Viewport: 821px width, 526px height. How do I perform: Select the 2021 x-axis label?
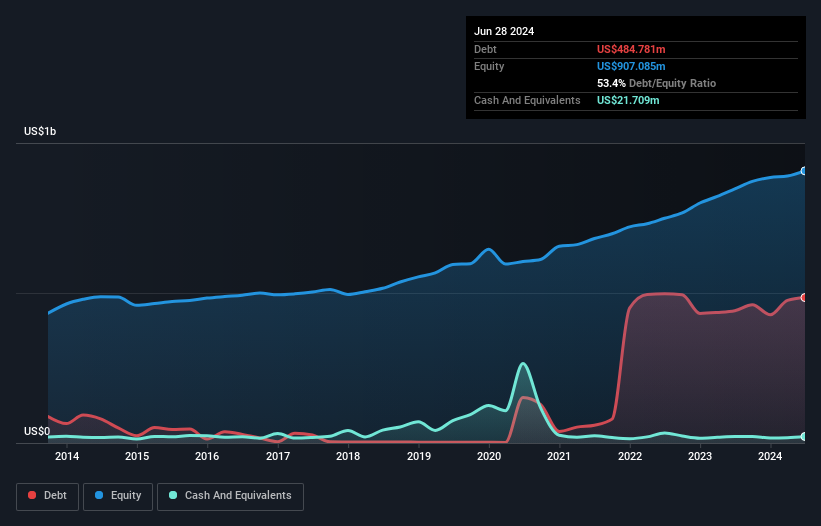pos(559,456)
